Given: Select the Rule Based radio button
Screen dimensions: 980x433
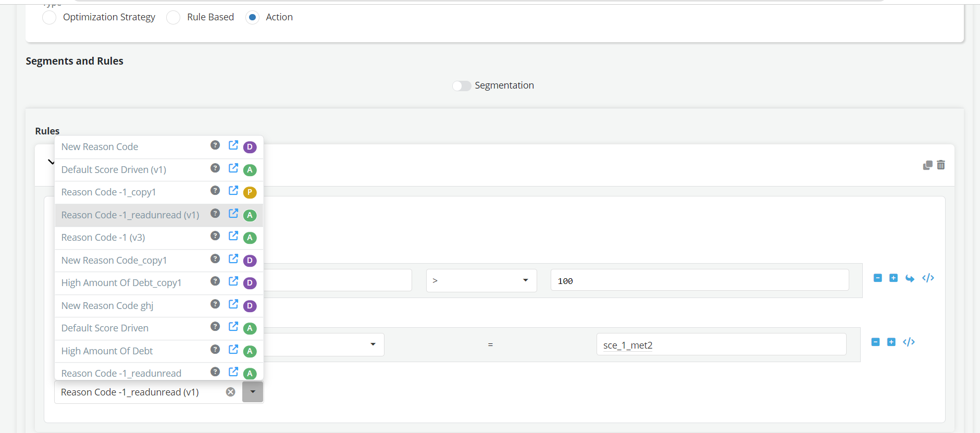Looking at the screenshot, I should (x=173, y=18).
